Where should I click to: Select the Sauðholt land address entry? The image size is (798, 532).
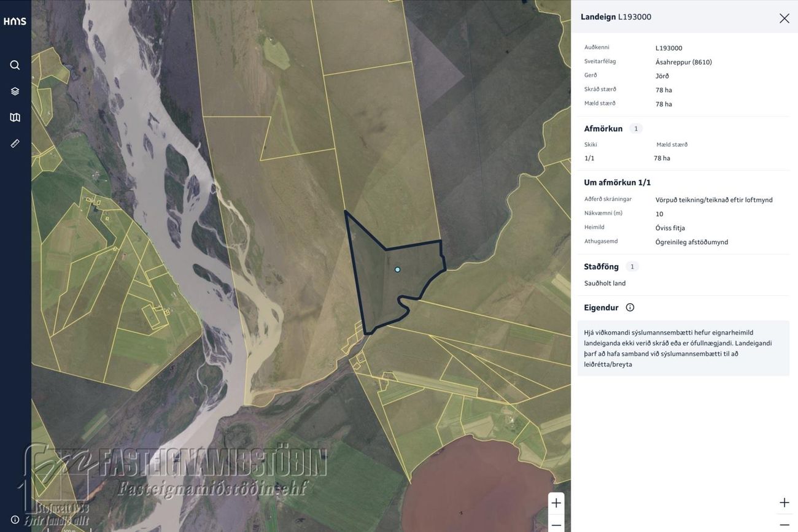coord(605,283)
